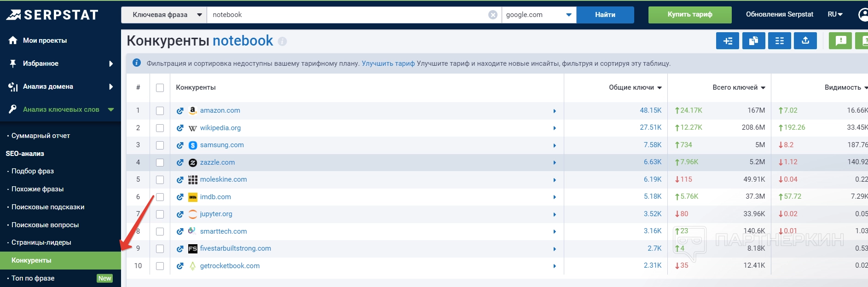Click the Найти search button
This screenshot has height=287, width=868.
(x=605, y=15)
